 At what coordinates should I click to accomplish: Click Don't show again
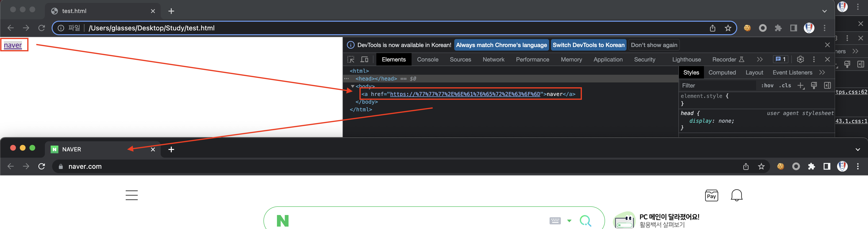[x=654, y=45]
